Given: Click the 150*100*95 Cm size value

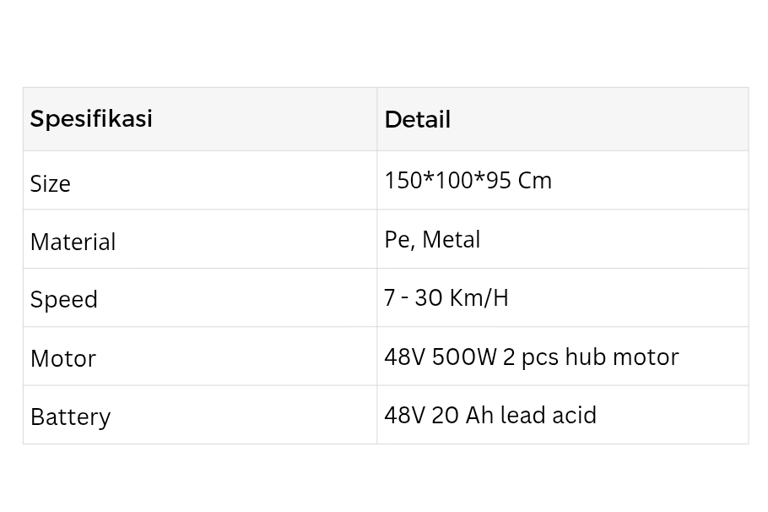Looking at the screenshot, I should click(468, 180).
